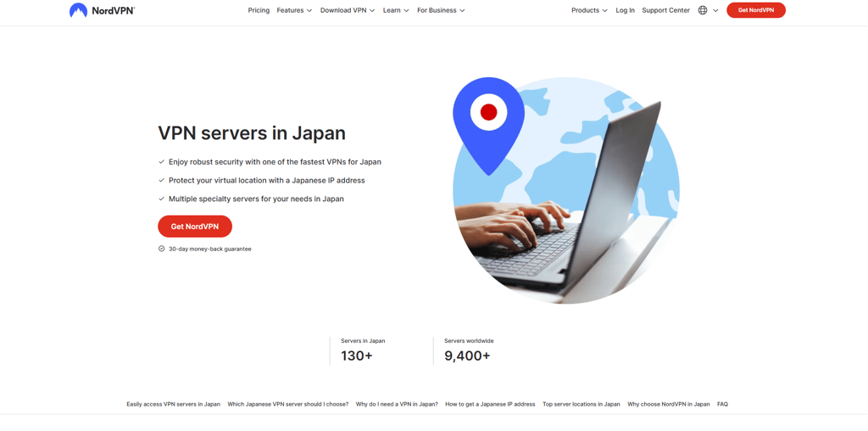Expand the Features menu

click(x=294, y=10)
